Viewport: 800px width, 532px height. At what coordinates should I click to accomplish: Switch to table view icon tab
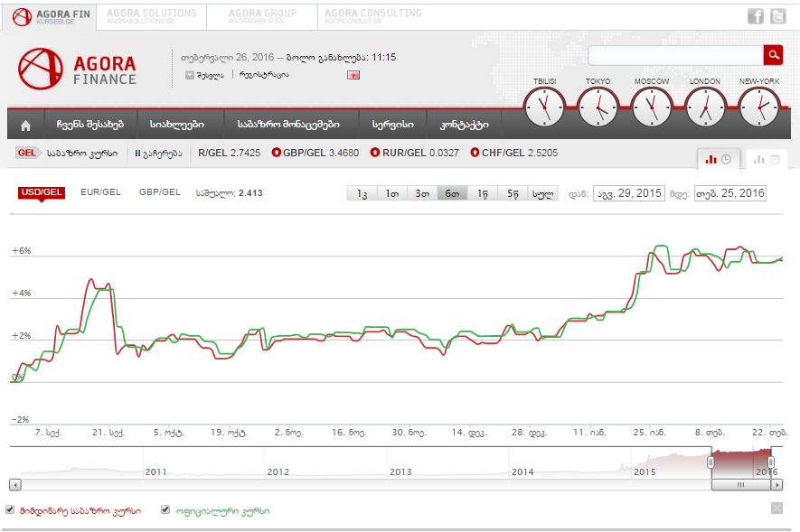[x=767, y=159]
